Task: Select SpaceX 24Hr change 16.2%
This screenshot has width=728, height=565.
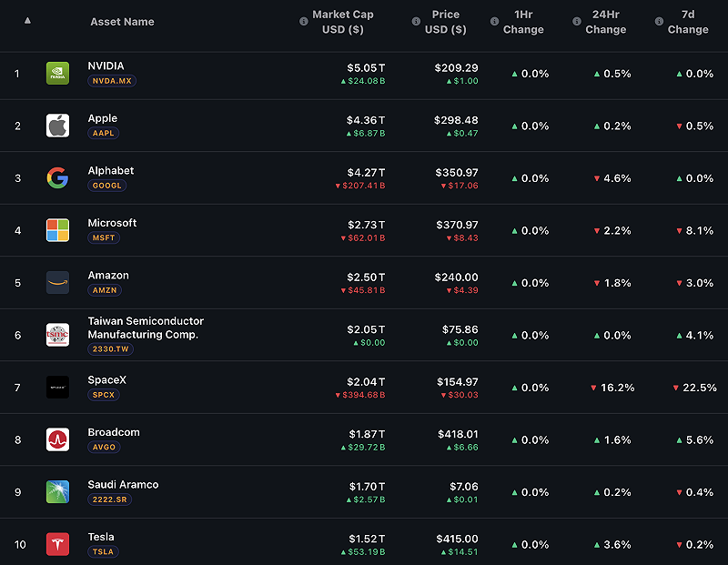Action: pyautogui.click(x=612, y=388)
